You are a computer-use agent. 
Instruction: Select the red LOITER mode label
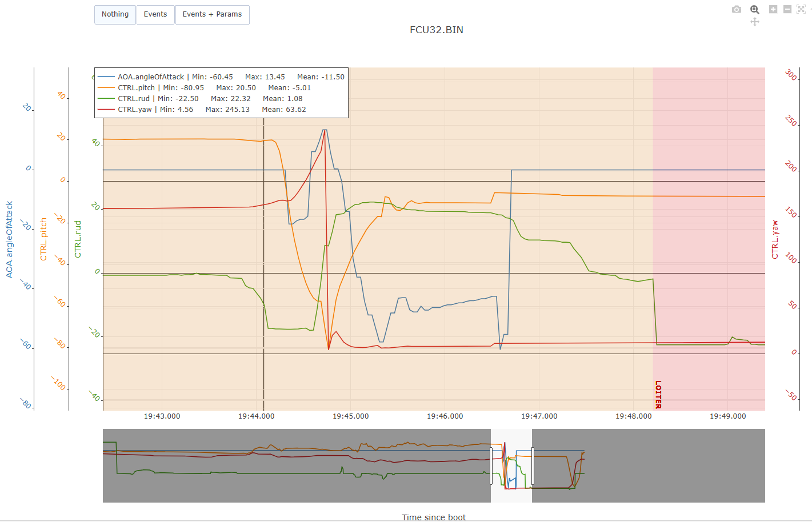coord(658,395)
